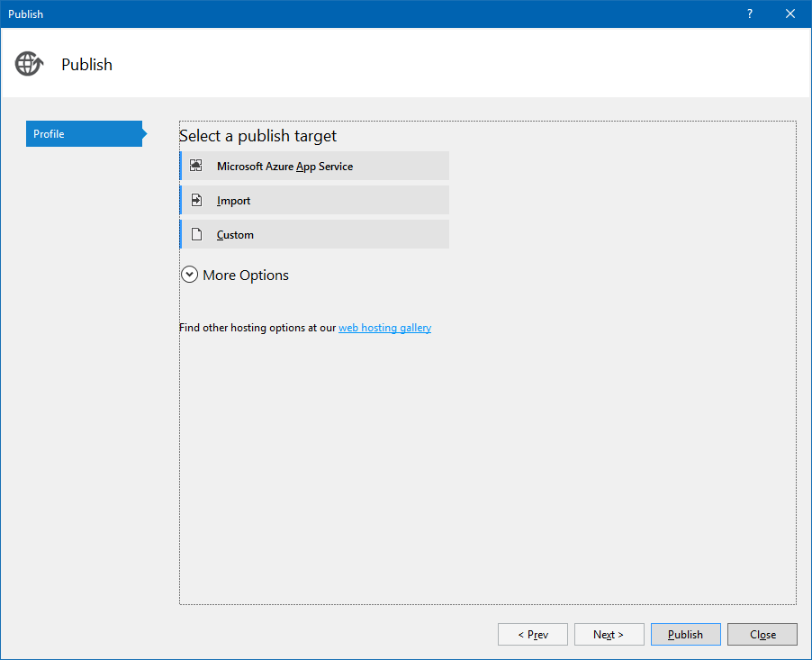Expand More Options using the chevron circle
The image size is (812, 660).
point(189,275)
